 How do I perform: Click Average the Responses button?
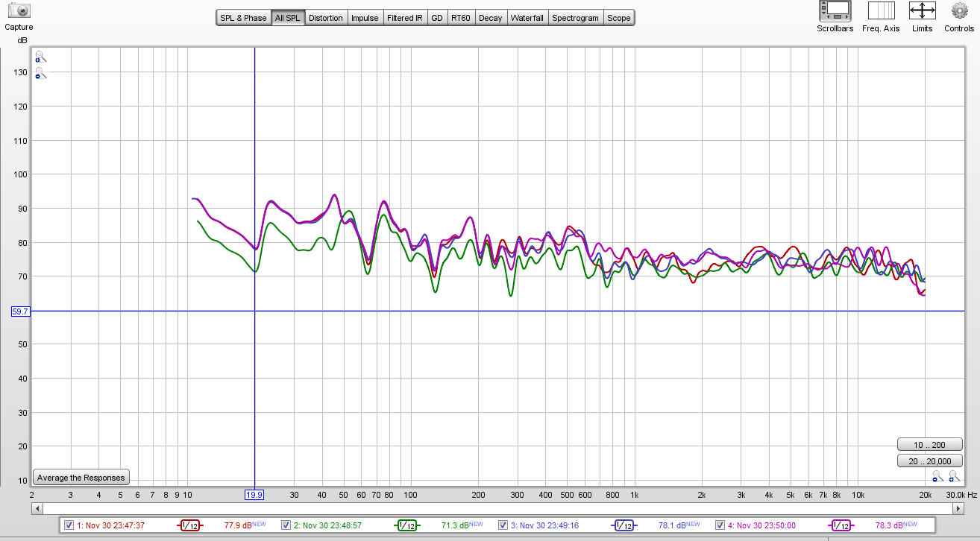tap(81, 478)
